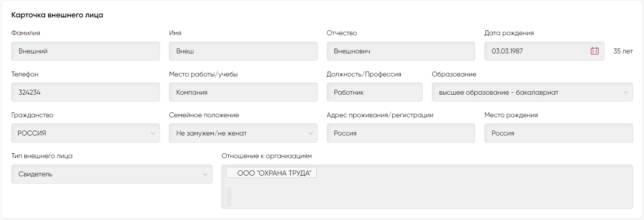Click the Место рождения field

click(x=558, y=133)
